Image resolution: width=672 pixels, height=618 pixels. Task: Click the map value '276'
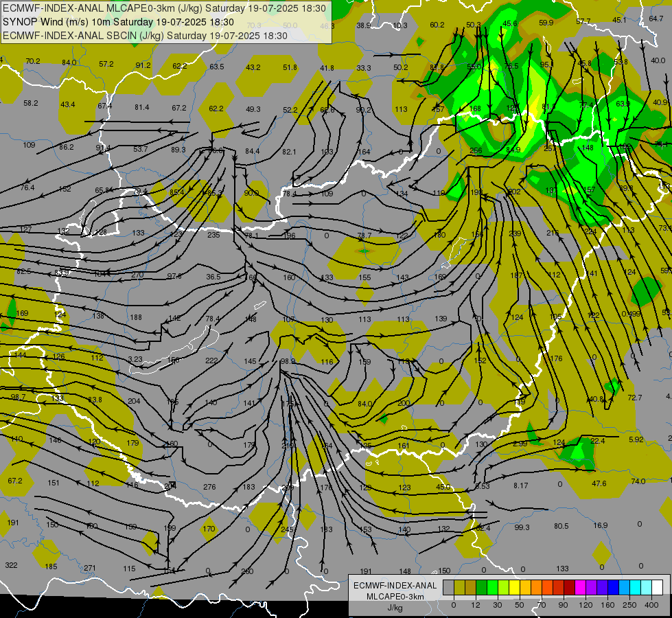click(x=209, y=487)
